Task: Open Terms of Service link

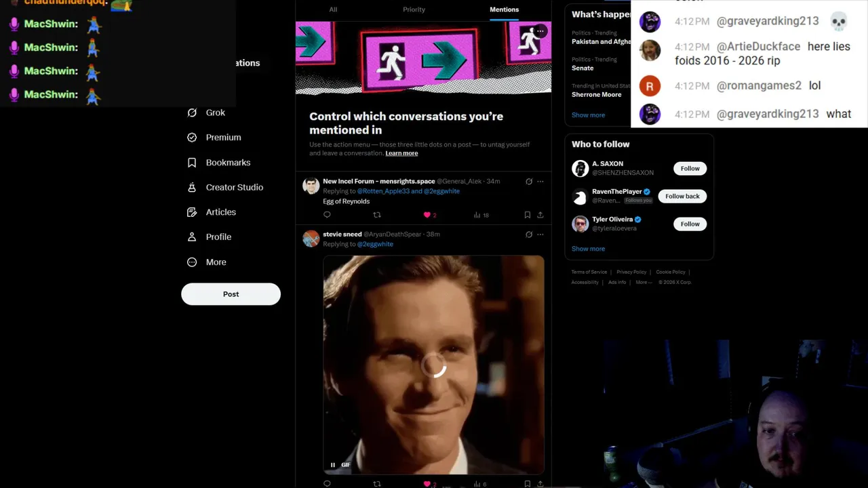Action: pyautogui.click(x=589, y=272)
